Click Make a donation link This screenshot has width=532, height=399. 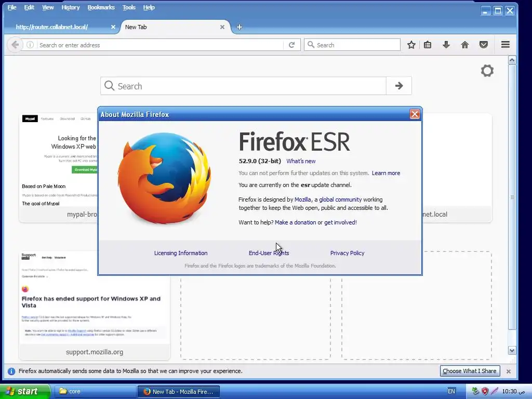click(x=295, y=222)
